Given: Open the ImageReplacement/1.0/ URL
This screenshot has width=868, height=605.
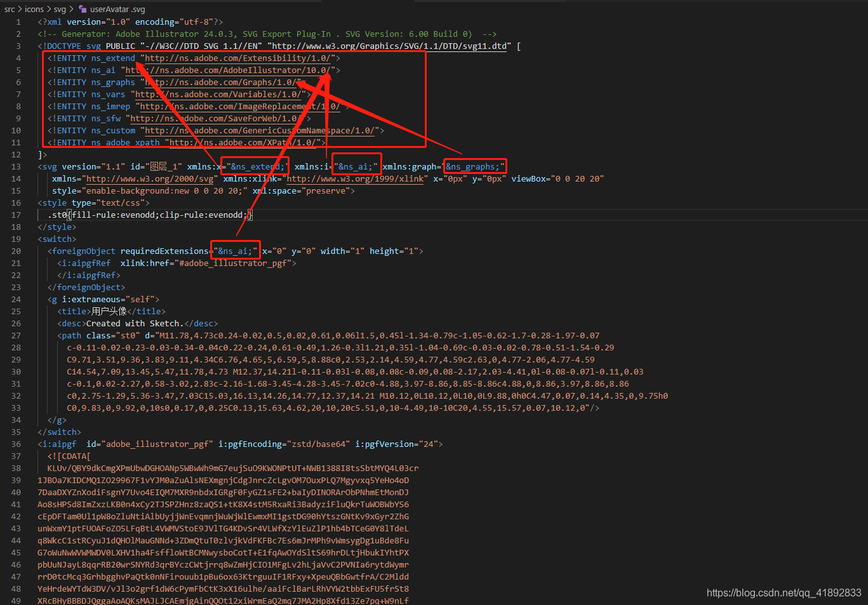Looking at the screenshot, I should pos(240,107).
